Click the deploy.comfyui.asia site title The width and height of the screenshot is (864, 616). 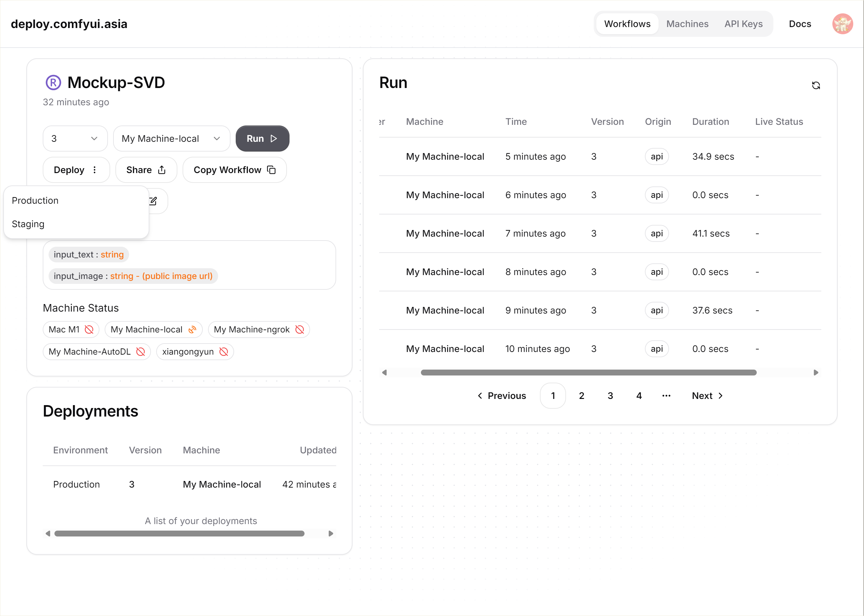(69, 24)
